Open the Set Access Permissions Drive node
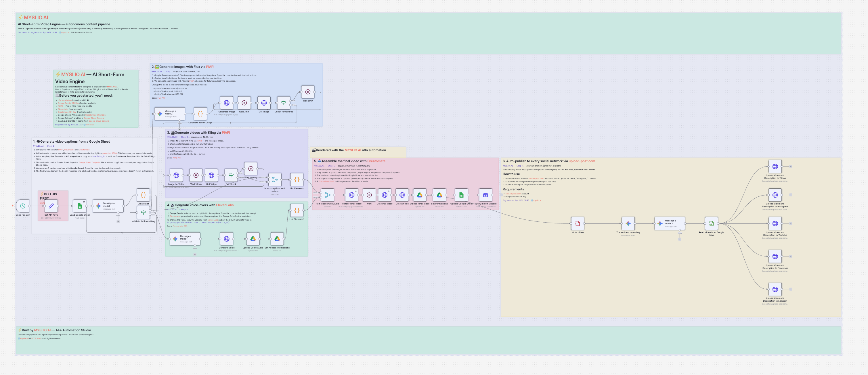 (277, 239)
